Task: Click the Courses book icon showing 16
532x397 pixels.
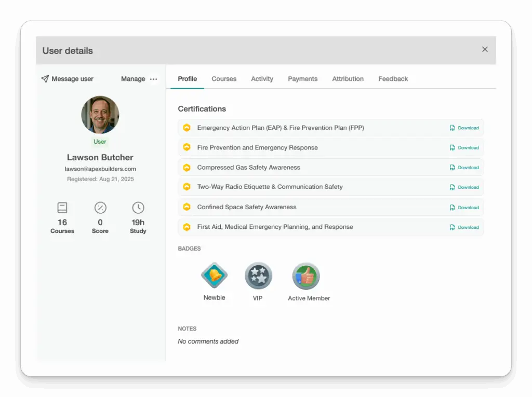Action: point(62,207)
